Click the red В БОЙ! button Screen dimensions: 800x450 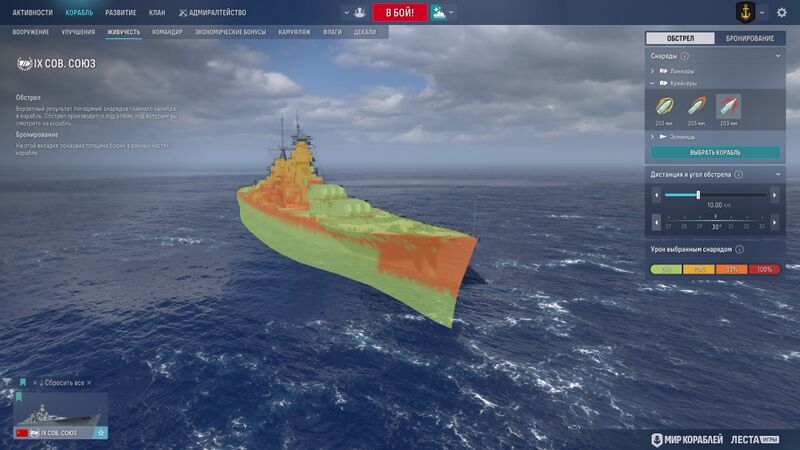399,12
